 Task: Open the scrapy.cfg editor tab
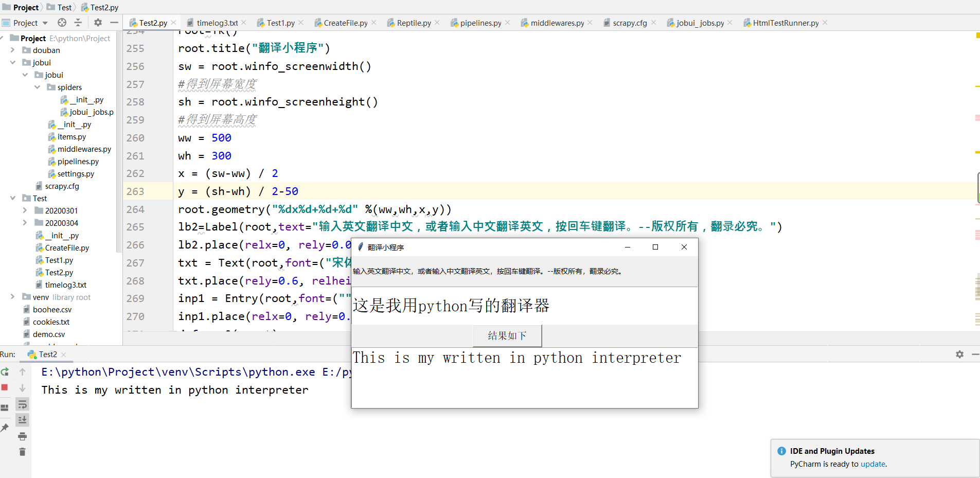pos(629,23)
